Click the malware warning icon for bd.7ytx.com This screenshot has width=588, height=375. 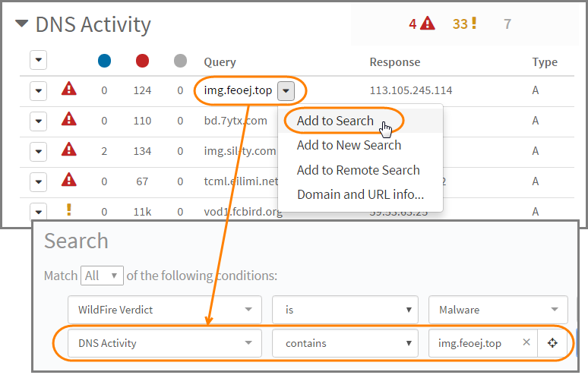pyautogui.click(x=69, y=120)
